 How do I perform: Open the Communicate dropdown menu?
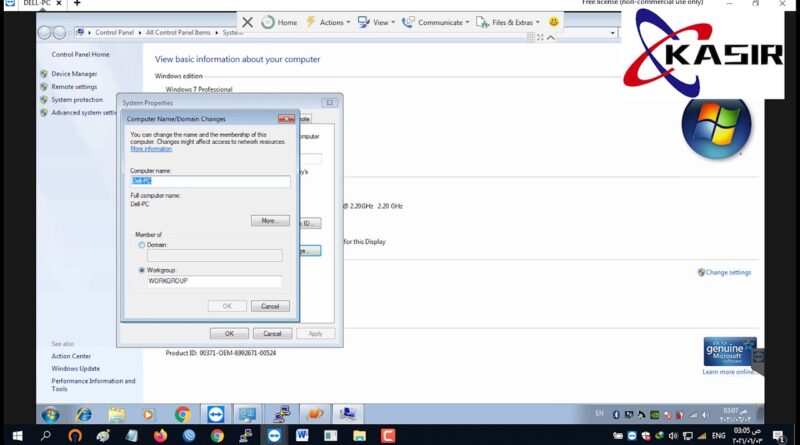click(436, 22)
